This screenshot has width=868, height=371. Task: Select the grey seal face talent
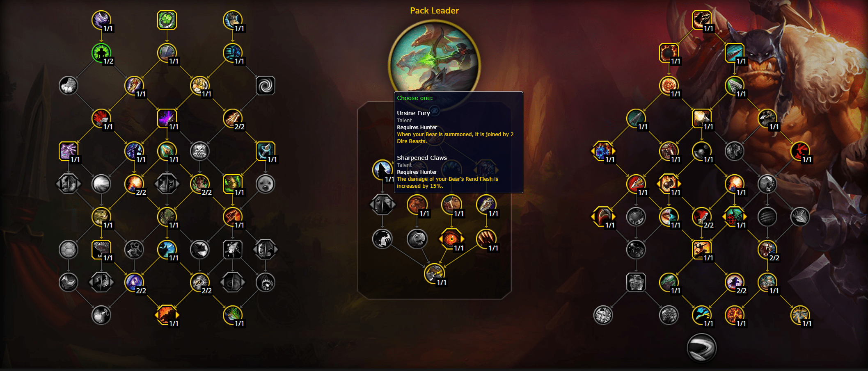tap(265, 184)
